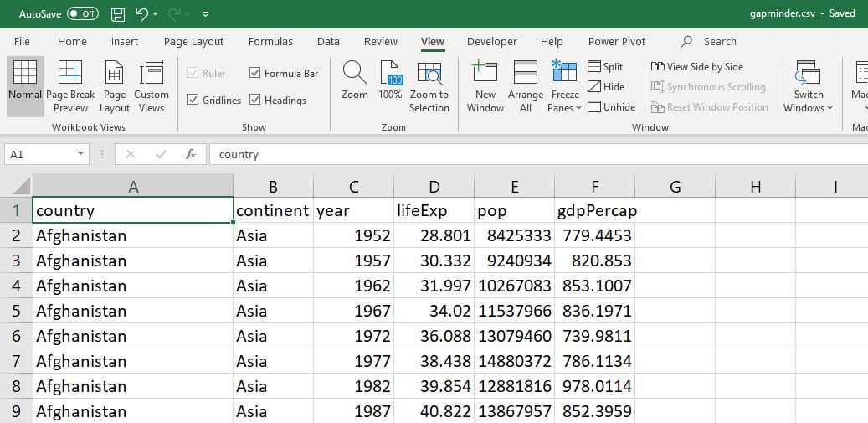Toggle the AutoSave switch

tap(82, 14)
